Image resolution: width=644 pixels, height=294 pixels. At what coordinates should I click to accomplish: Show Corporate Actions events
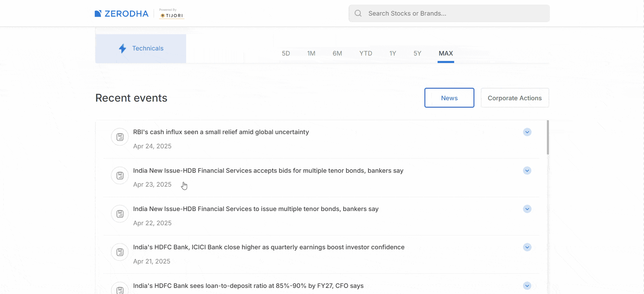coord(515,98)
